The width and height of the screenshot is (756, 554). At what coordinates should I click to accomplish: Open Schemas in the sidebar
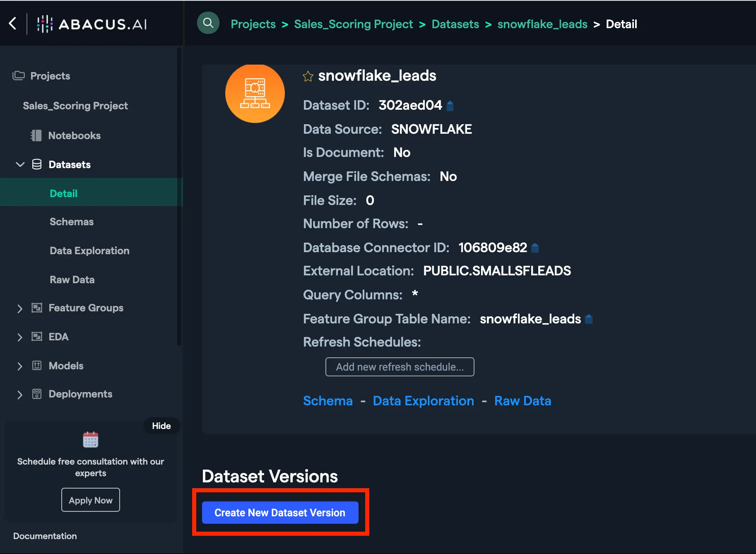pos(72,222)
